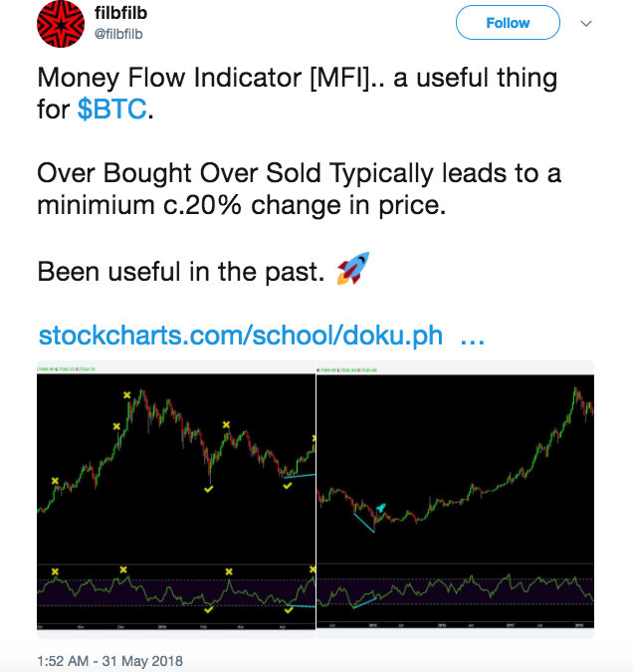Select the leftmost yellow X on price chart
The height and width of the screenshot is (672, 633).
(x=55, y=481)
